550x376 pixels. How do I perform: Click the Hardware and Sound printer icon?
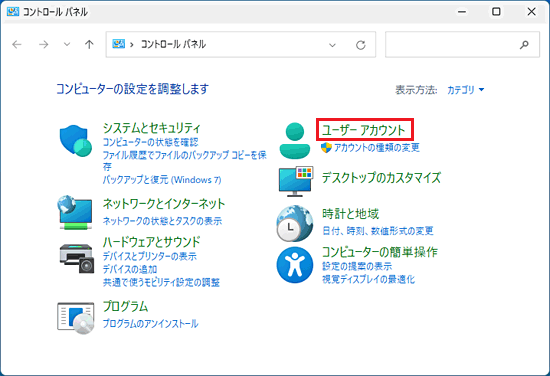pos(77,258)
